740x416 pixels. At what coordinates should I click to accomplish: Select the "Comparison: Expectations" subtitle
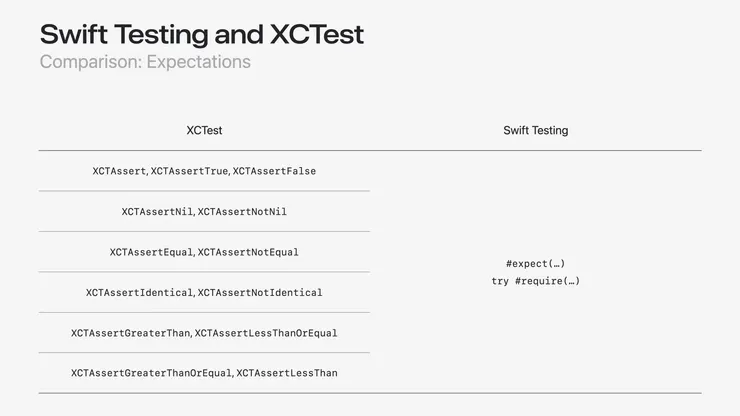(x=145, y=62)
